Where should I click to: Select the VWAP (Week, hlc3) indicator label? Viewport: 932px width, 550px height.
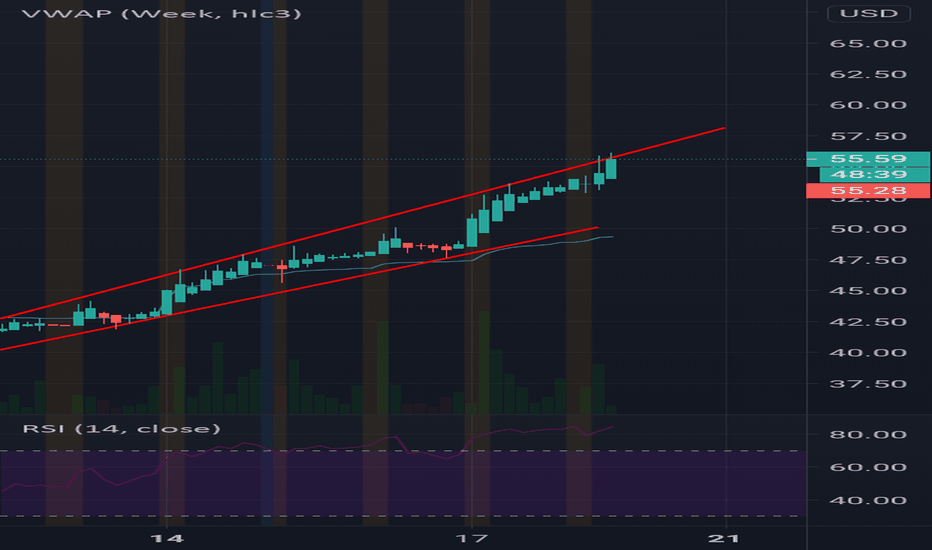162,13
